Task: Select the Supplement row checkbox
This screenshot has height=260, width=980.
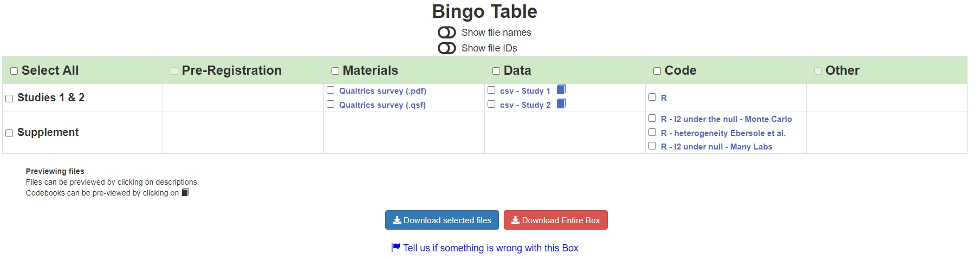Action: (x=9, y=133)
